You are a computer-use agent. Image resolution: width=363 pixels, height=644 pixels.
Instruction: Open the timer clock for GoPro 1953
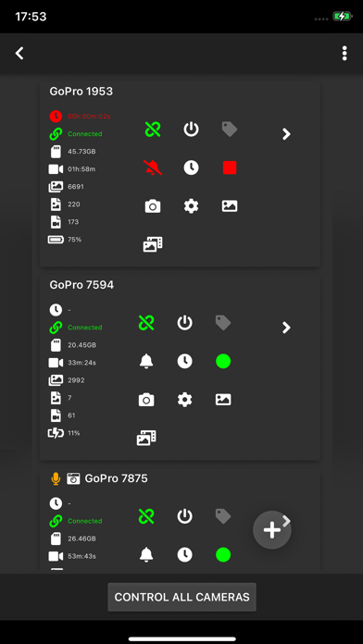191,167
